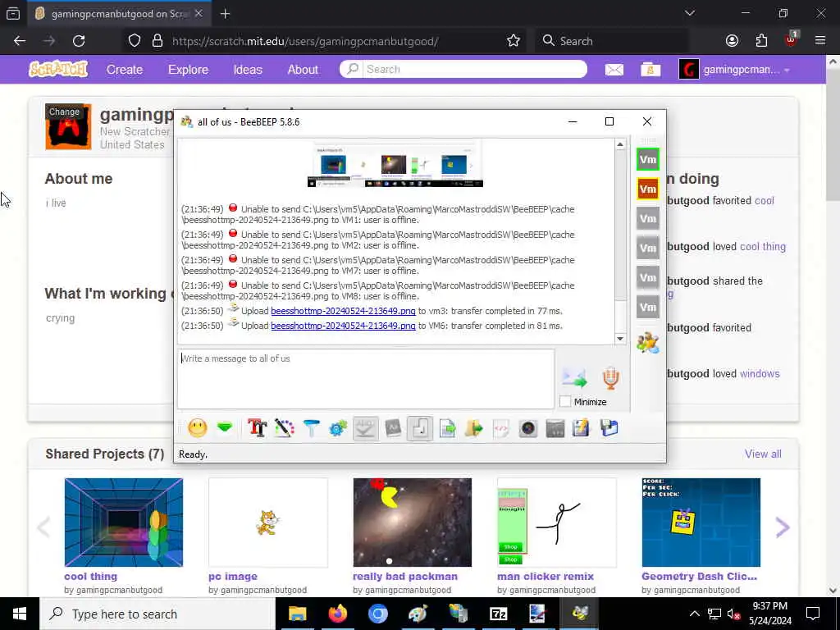
Task: Click the camera screenshot icon in BeeBEEP
Action: 528,428
